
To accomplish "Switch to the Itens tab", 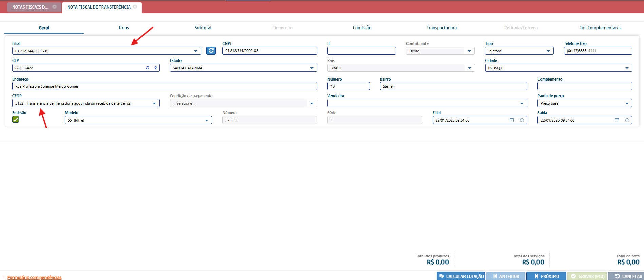I will pyautogui.click(x=124, y=28).
